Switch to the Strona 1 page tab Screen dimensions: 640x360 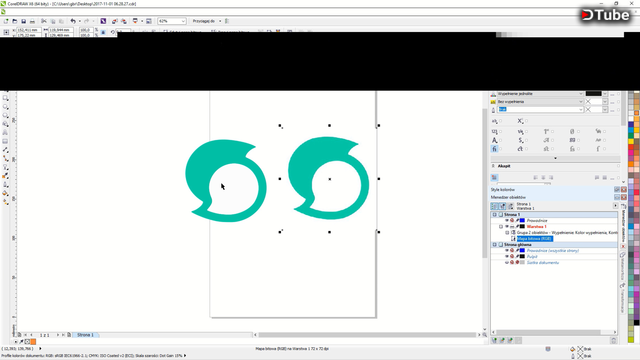coord(85,335)
